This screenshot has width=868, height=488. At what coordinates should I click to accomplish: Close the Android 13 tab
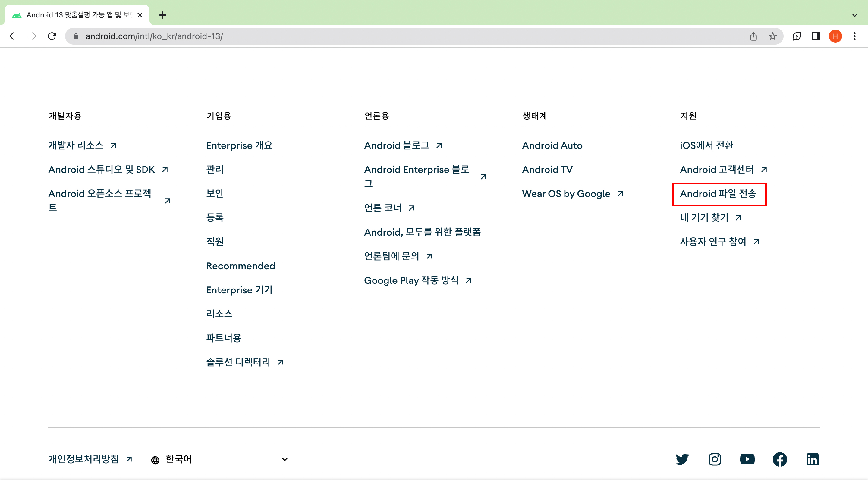pos(140,15)
